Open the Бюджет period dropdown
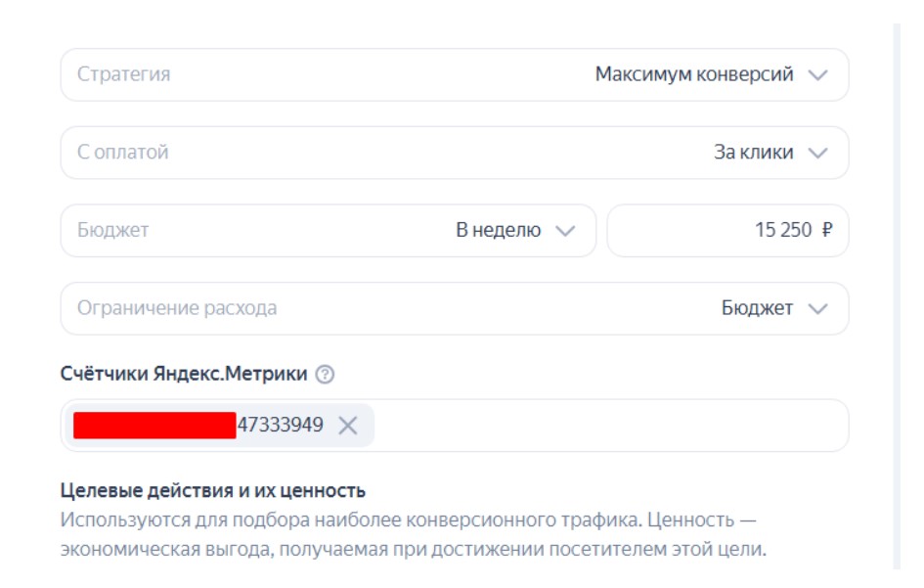924x588 pixels. pos(328,231)
